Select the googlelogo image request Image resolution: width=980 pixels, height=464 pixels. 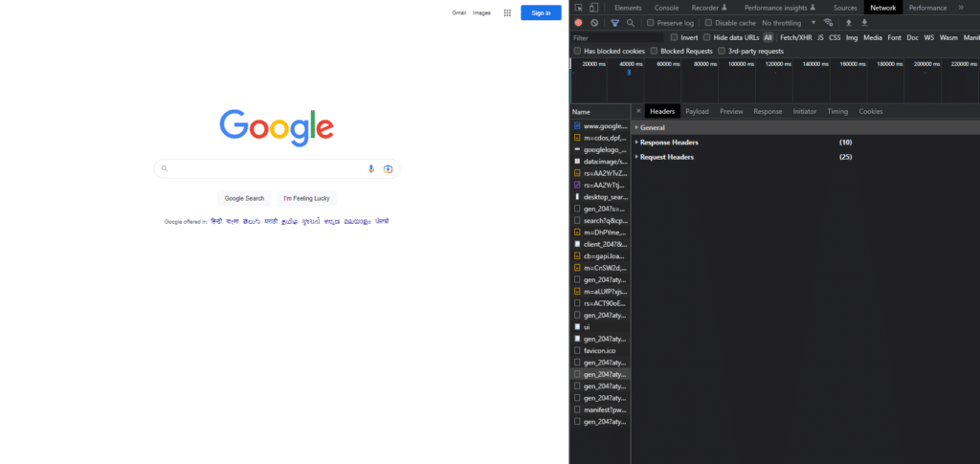click(x=601, y=150)
